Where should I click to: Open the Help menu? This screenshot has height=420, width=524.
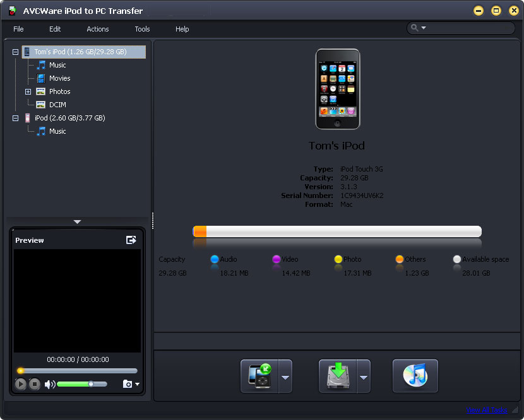pyautogui.click(x=182, y=29)
